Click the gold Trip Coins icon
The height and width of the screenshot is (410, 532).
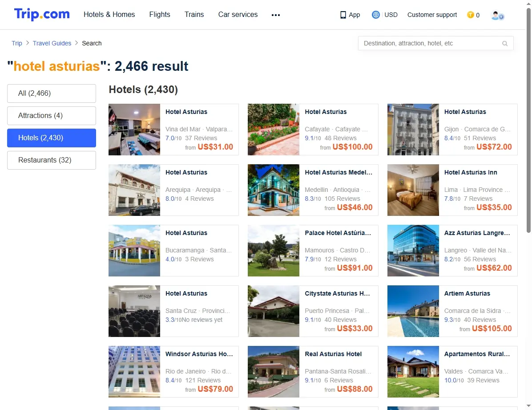470,15
